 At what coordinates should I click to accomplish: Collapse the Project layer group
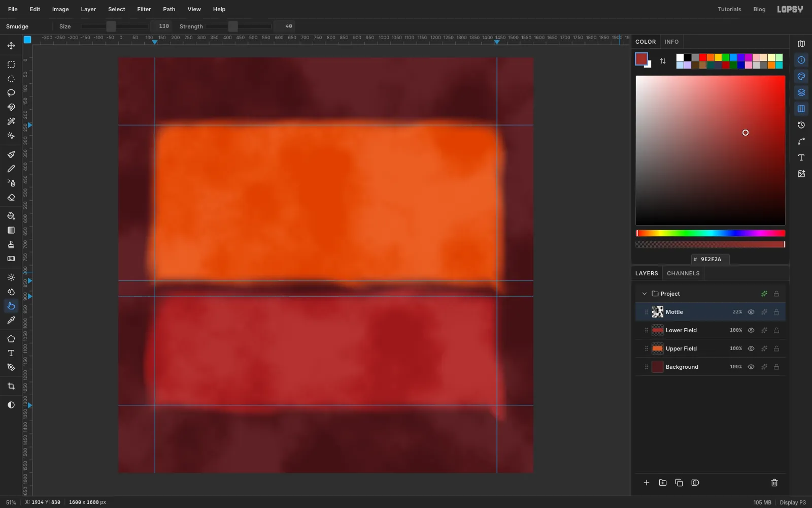click(645, 294)
